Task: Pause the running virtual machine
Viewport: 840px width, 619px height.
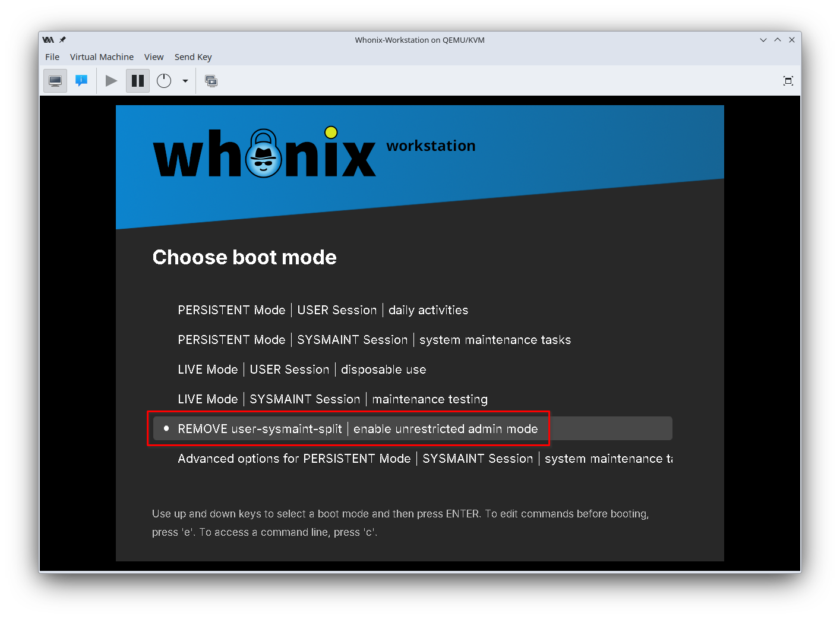Action: (x=138, y=81)
